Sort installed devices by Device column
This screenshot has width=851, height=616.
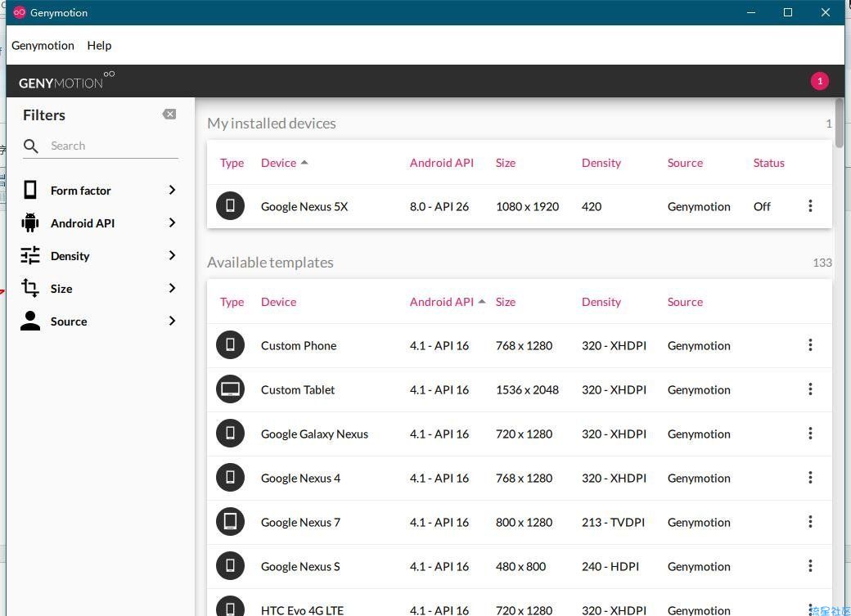(284, 163)
